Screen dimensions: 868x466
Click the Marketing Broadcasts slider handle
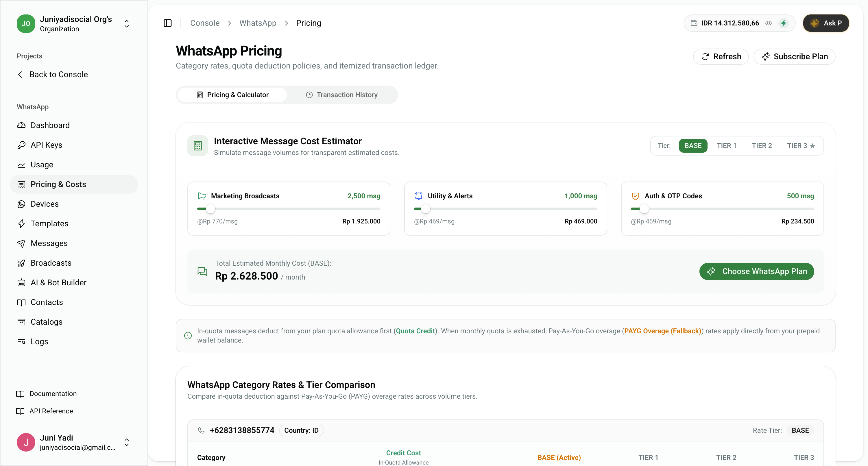pyautogui.click(x=210, y=208)
